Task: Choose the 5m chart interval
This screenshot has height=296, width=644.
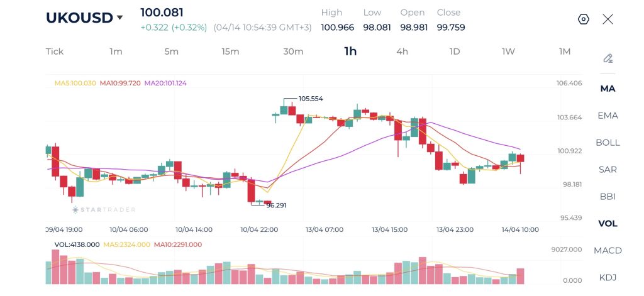Action: pos(172,52)
